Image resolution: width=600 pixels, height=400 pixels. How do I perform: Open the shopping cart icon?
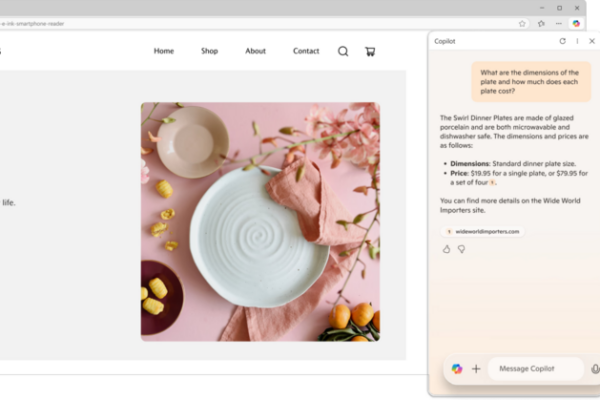[x=370, y=51]
